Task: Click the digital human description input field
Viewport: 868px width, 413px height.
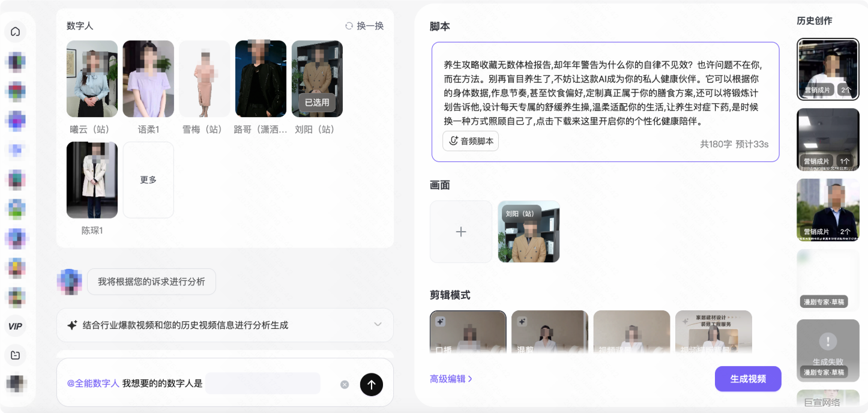Action: [263, 384]
